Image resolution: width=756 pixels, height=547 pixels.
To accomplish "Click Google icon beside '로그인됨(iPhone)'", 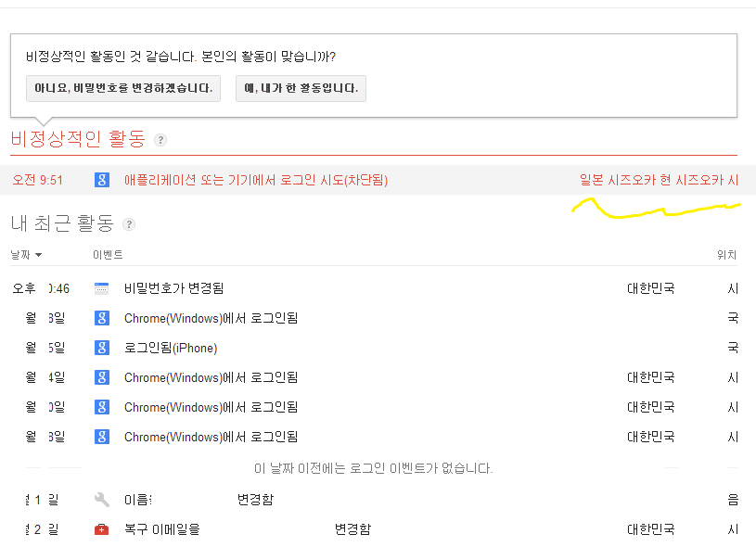I will [102, 348].
